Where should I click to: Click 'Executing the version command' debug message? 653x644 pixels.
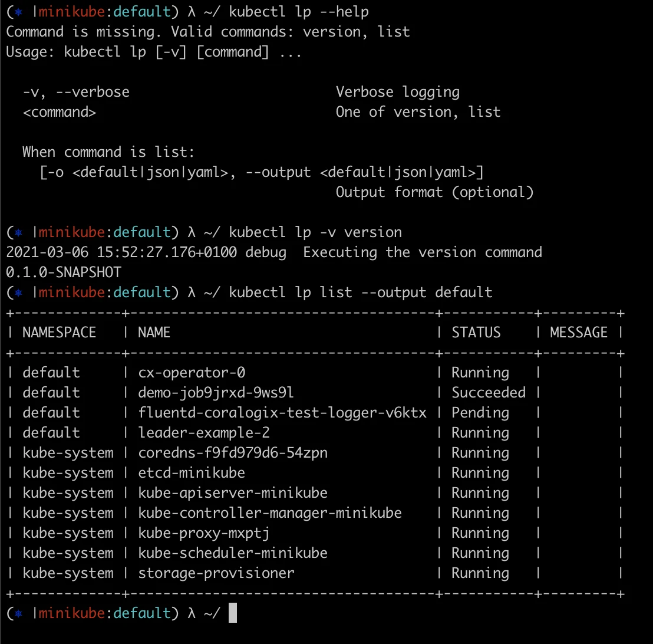tap(423, 252)
